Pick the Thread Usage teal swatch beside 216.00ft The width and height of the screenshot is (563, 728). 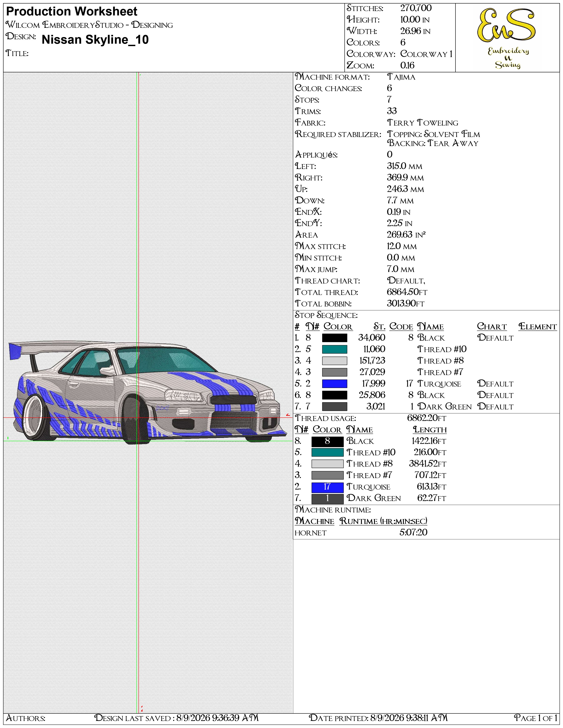[x=327, y=453]
